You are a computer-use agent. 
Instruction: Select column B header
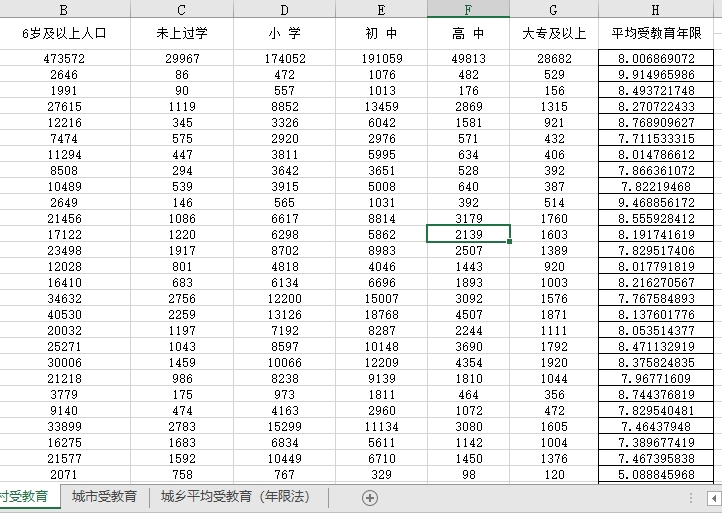[64, 9]
